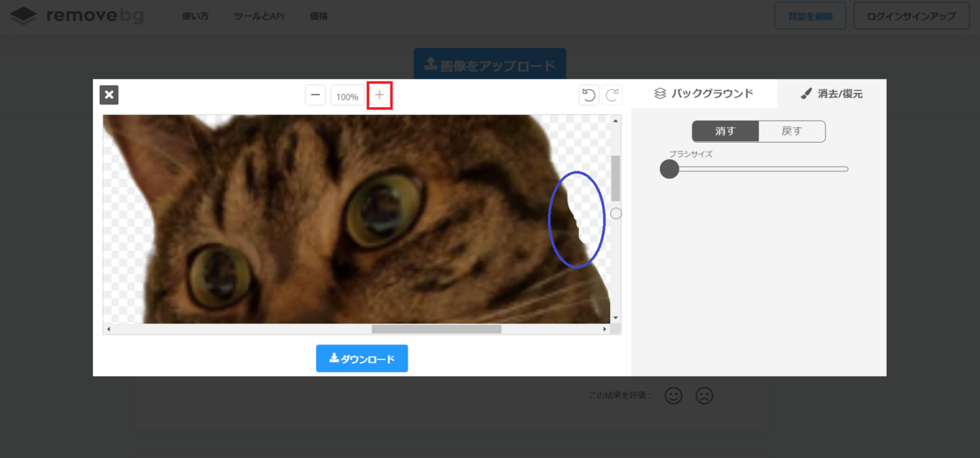Click the 画像をアップロード button
Viewport: 980px width, 458px height.
[489, 65]
